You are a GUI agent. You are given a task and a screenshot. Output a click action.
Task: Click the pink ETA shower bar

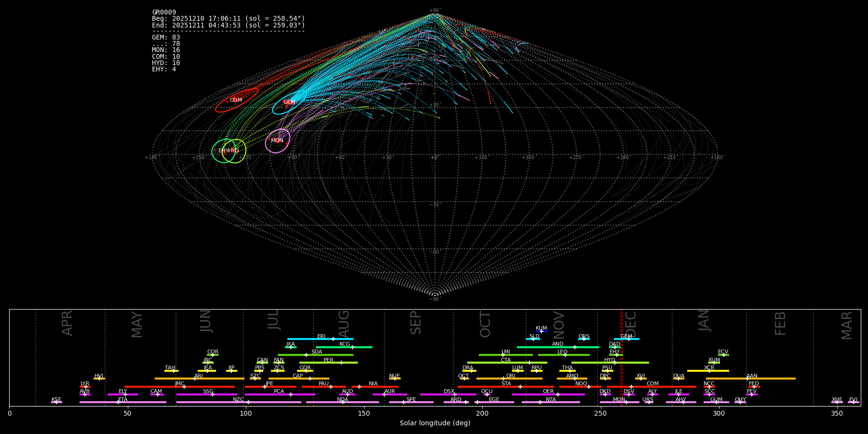click(123, 402)
